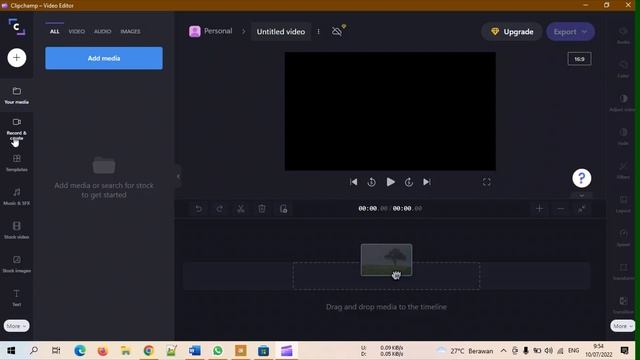Open the Music & SFX library
The width and height of the screenshot is (640, 360).
17,196
